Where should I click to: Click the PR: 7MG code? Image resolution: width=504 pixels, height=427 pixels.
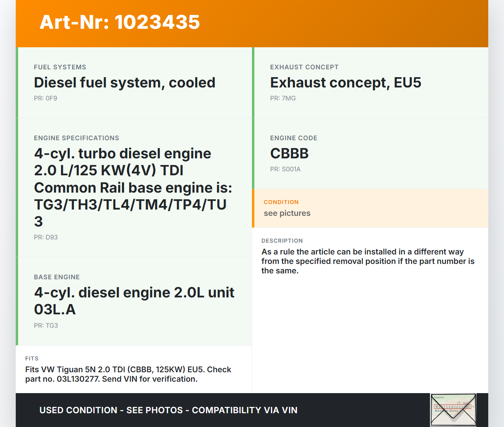[283, 98]
